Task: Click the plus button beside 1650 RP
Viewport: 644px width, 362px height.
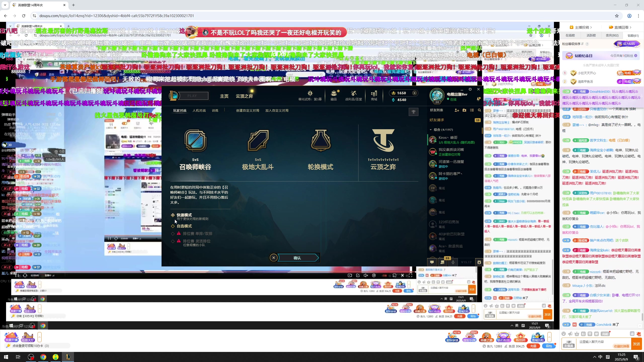Action: coord(415,93)
